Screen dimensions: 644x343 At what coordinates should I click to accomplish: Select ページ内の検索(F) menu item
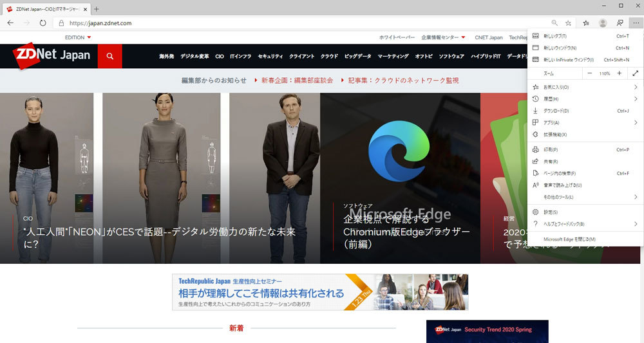tap(585, 174)
